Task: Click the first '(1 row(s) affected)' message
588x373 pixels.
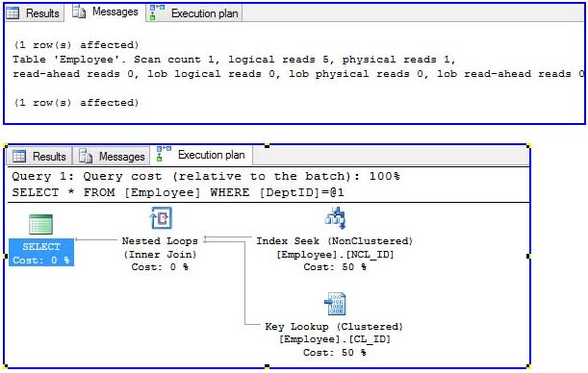Action: point(76,45)
